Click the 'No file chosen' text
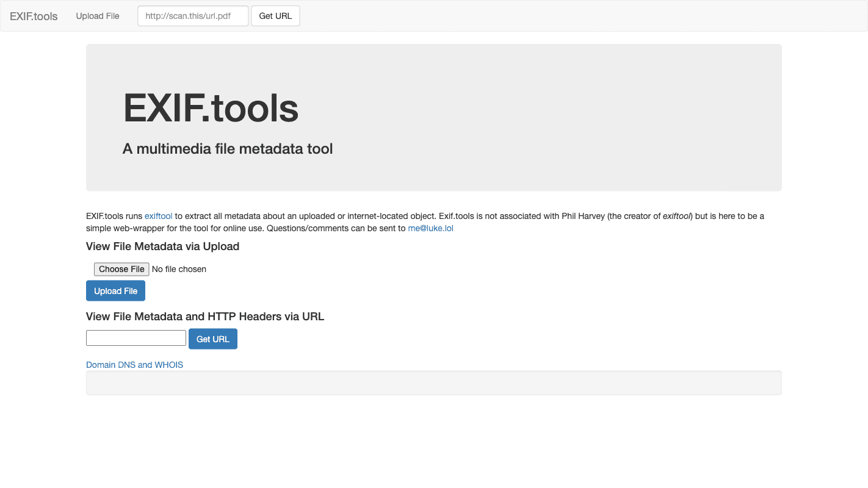The height and width of the screenshot is (488, 868). [179, 269]
